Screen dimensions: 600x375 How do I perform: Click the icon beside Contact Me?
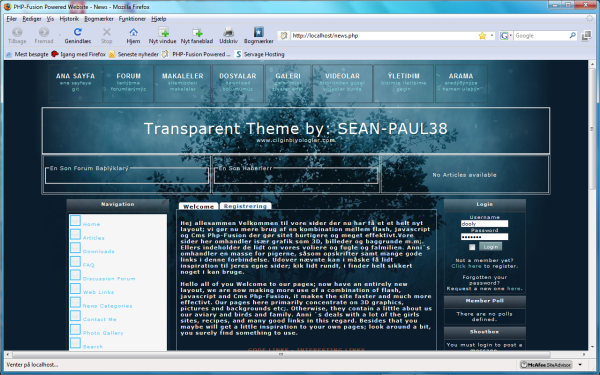click(75, 316)
